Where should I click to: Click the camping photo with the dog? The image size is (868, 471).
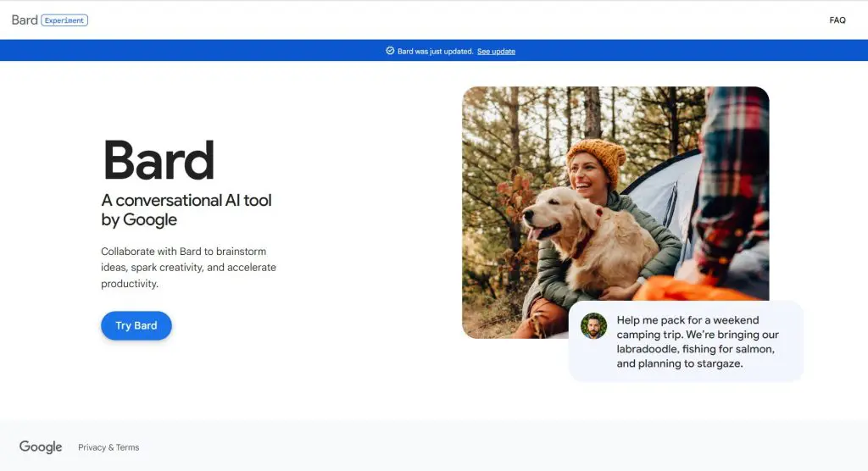615,213
